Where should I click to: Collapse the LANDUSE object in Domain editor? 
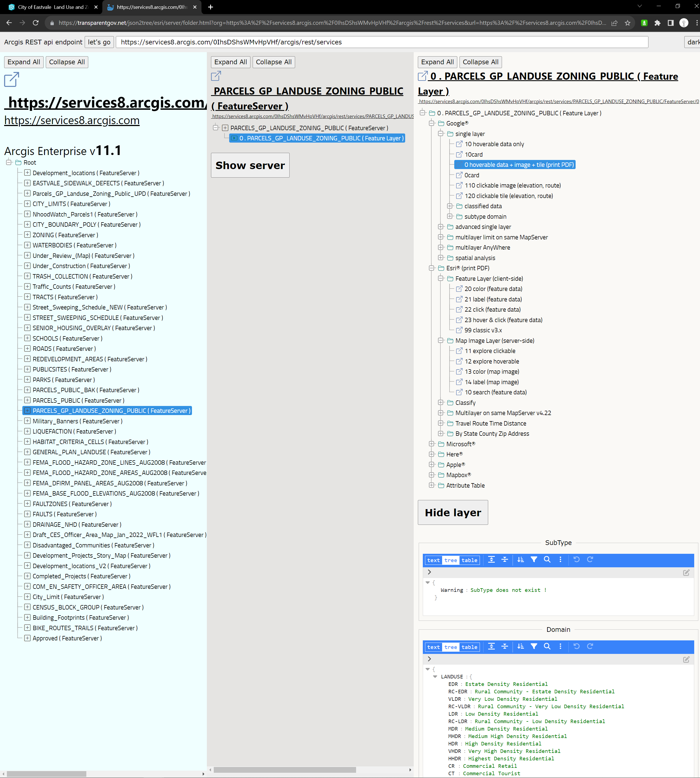click(x=435, y=677)
